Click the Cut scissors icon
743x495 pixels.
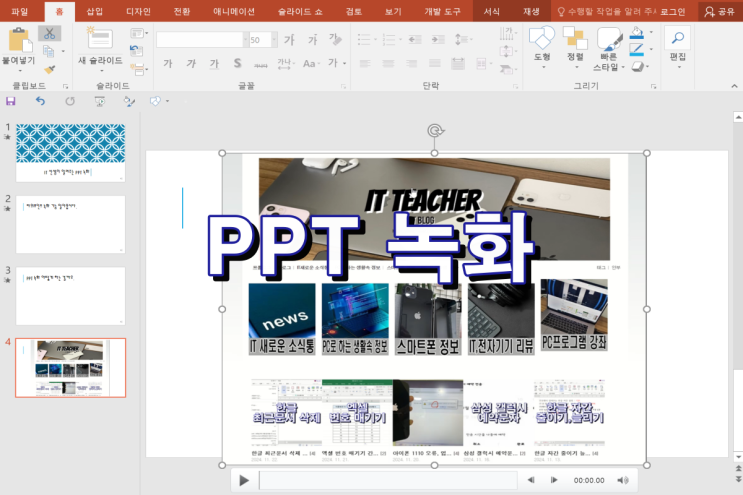pyautogui.click(x=49, y=33)
